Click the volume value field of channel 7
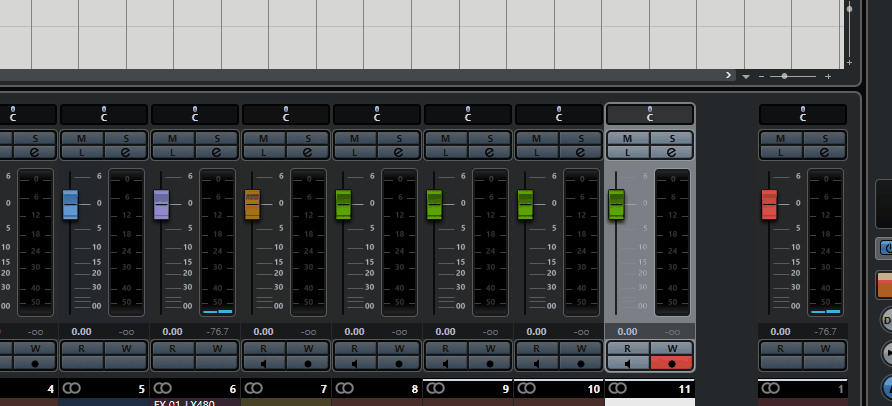 click(x=263, y=331)
